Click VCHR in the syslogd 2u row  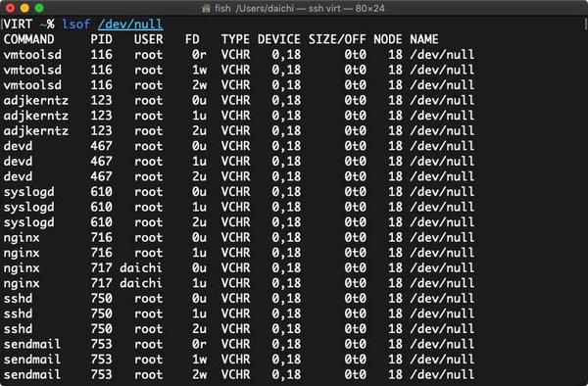(x=235, y=222)
